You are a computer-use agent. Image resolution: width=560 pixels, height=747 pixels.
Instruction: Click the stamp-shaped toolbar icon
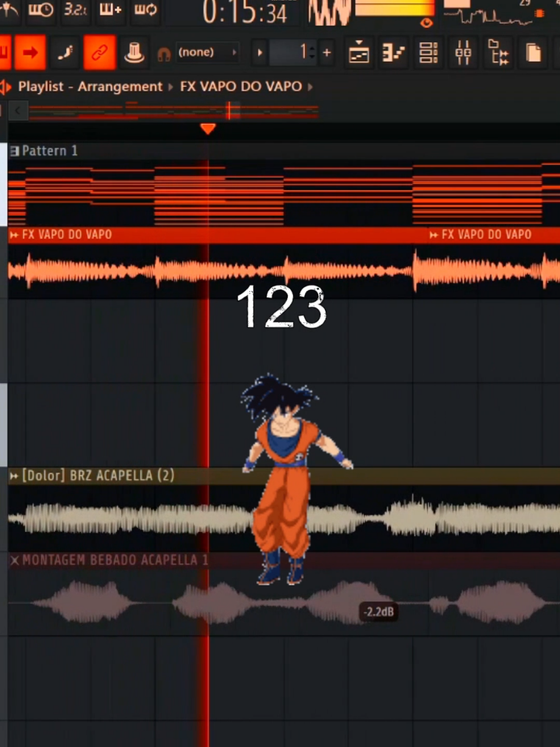[134, 52]
